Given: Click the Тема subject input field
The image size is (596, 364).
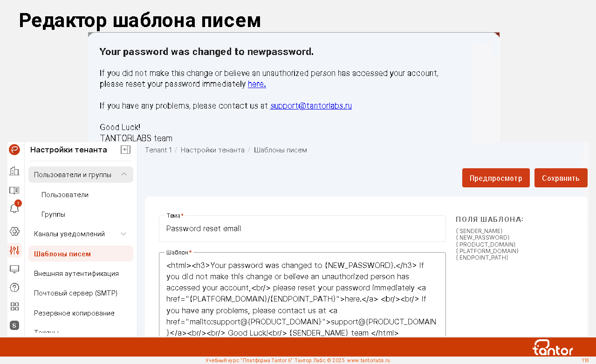Looking at the screenshot, I should [302, 229].
